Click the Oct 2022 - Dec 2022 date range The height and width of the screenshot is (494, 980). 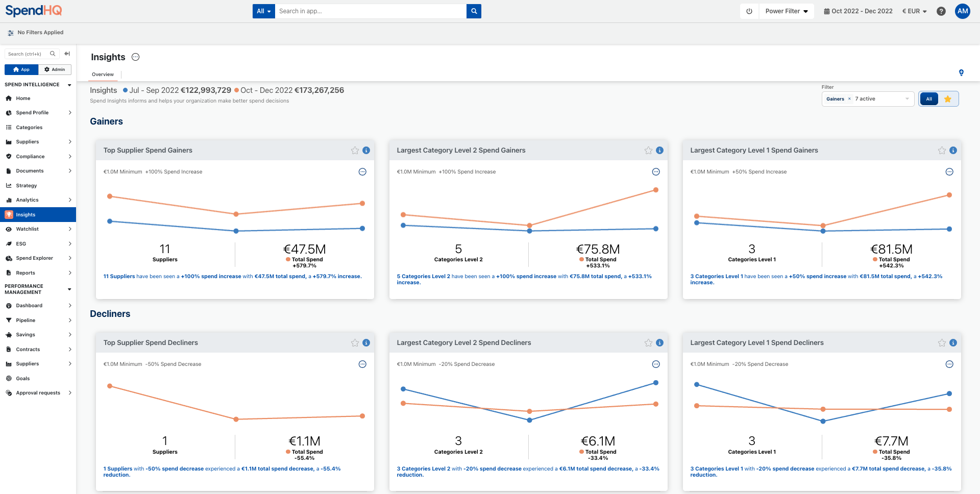pyautogui.click(x=858, y=11)
